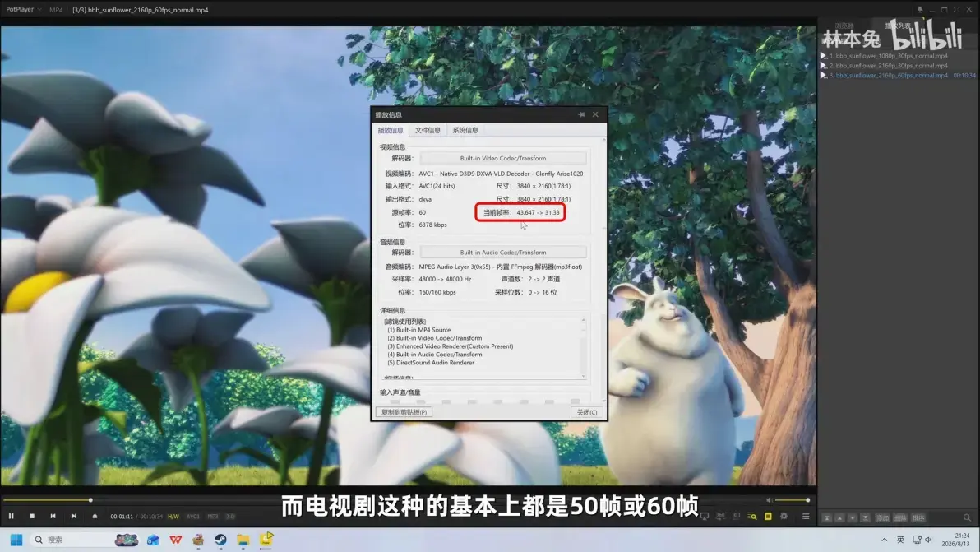Click the monitor/screen output icon in control bar
Viewport: 980px width, 552px height.
pos(705,517)
